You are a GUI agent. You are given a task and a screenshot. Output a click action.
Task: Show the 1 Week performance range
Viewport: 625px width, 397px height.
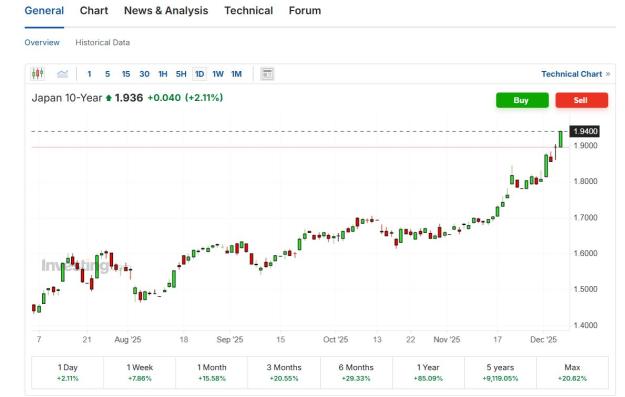pos(140,372)
